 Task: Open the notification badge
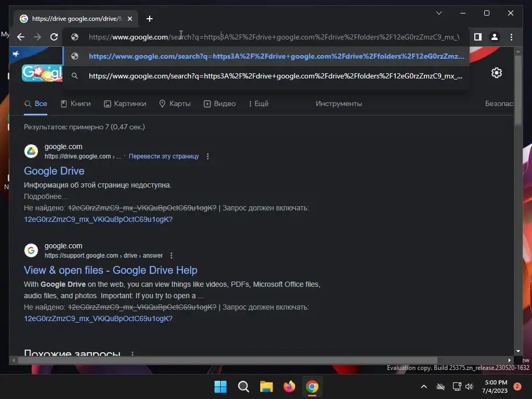click(517, 387)
